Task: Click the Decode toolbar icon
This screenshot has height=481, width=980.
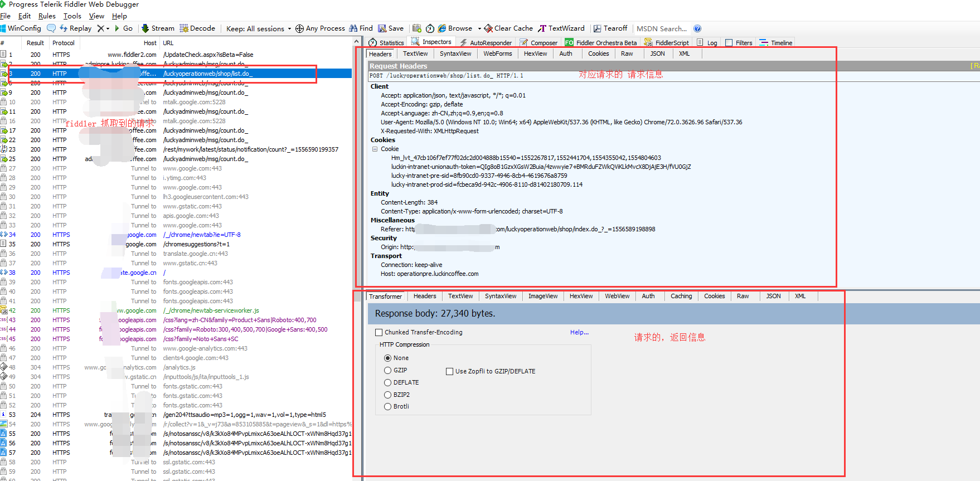Action: pos(183,28)
